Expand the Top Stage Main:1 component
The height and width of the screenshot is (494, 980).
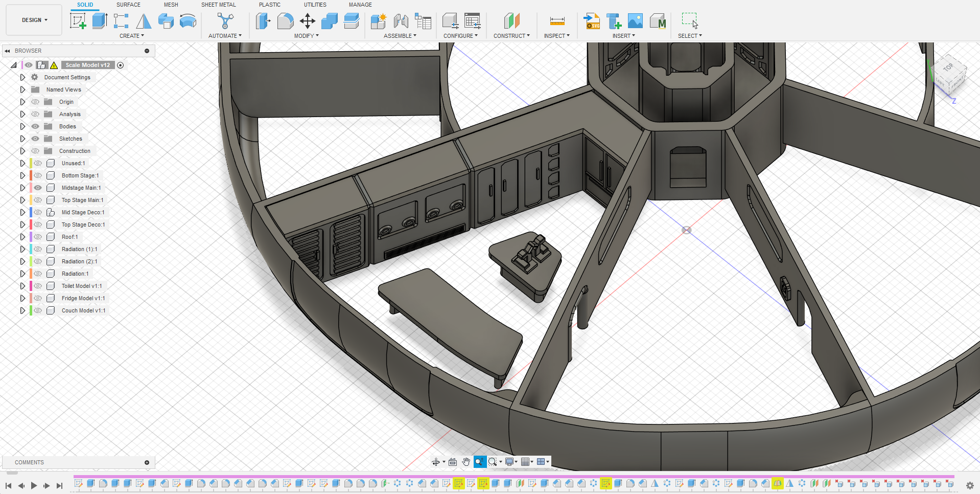[x=22, y=200]
